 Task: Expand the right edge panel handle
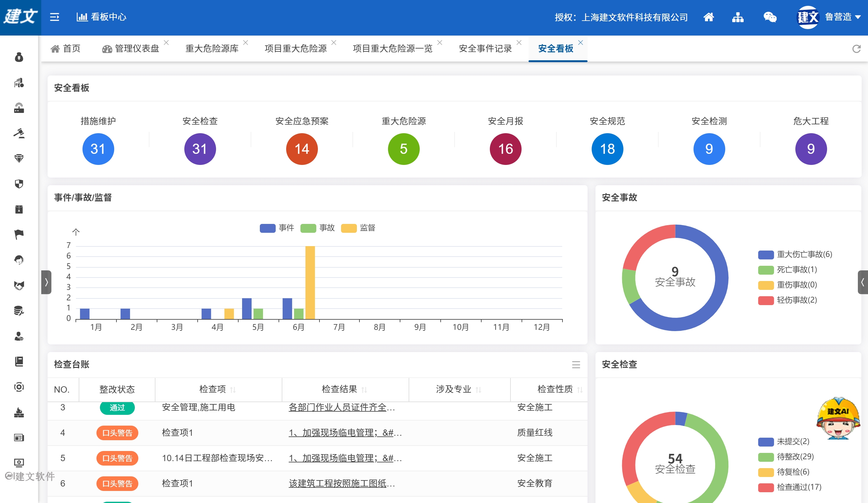pyautogui.click(x=863, y=282)
